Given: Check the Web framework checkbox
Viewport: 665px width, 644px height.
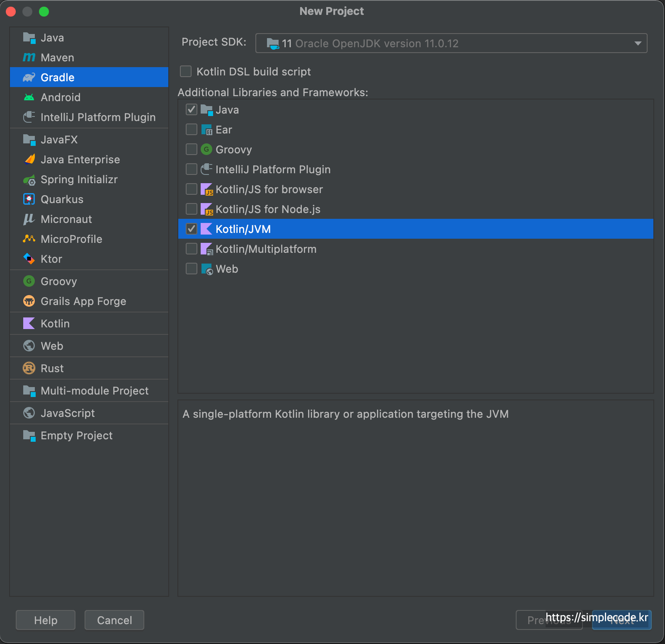Looking at the screenshot, I should click(x=192, y=269).
